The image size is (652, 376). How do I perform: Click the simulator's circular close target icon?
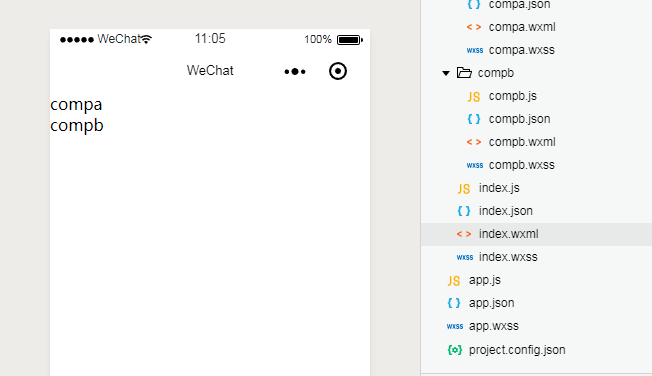pyautogui.click(x=338, y=71)
